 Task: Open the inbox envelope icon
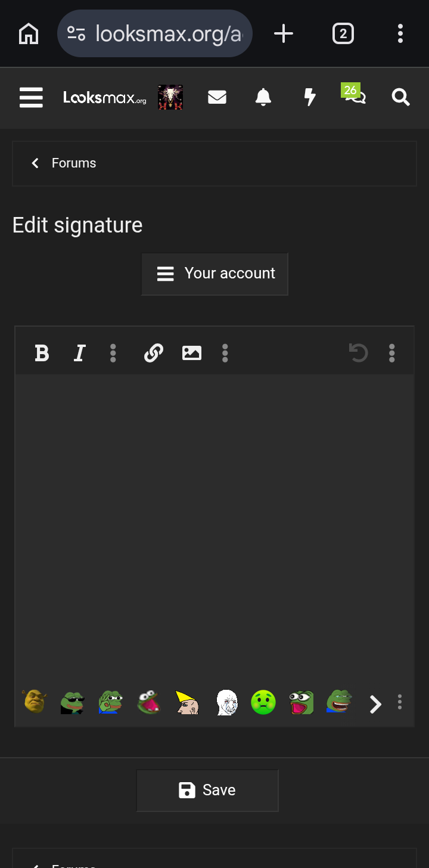tap(217, 97)
